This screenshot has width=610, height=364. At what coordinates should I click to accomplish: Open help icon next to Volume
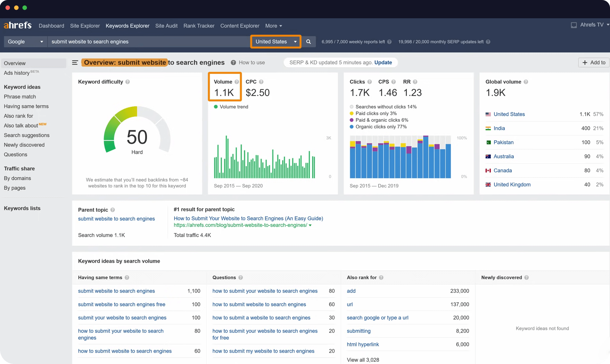pyautogui.click(x=236, y=82)
